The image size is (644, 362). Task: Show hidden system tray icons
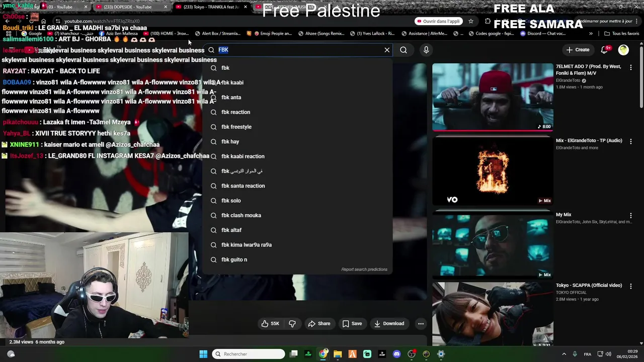pyautogui.click(x=564, y=354)
